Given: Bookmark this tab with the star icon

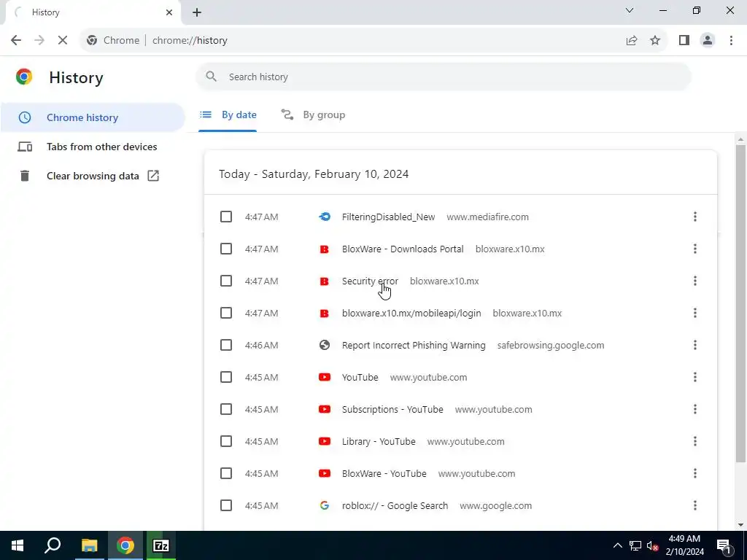Looking at the screenshot, I should [655, 41].
